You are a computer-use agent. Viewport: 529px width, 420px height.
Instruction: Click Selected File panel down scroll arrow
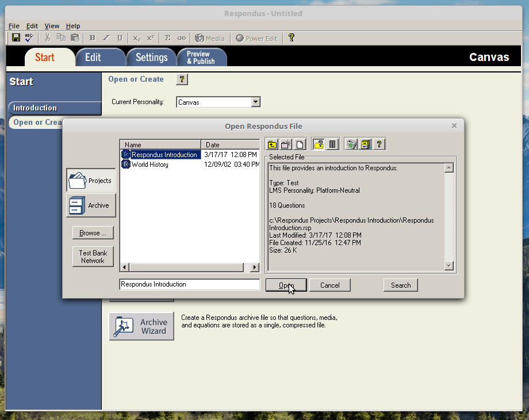coord(448,266)
